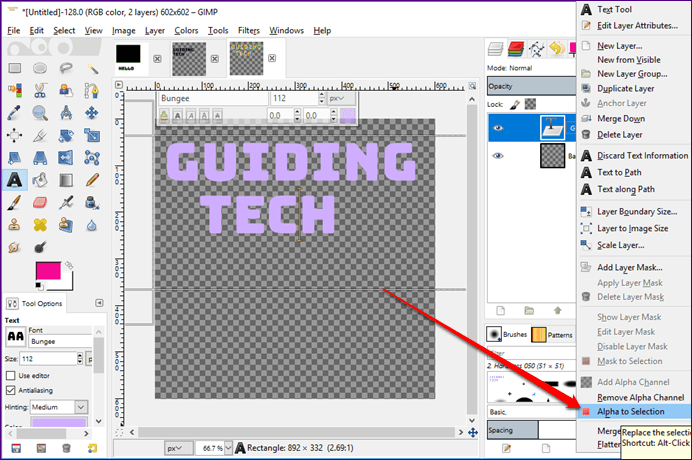The image size is (692, 460).
Task: Hide the selected text layer eye
Action: pyautogui.click(x=498, y=128)
